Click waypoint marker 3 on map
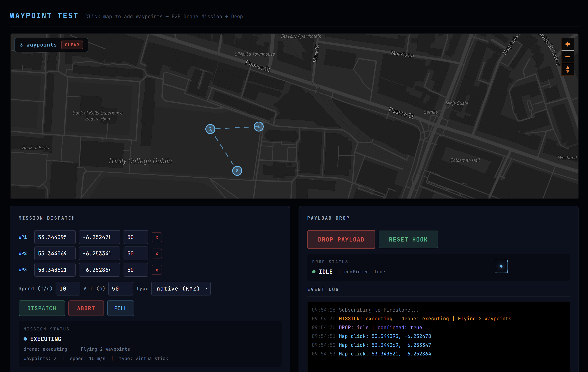 coord(237,171)
